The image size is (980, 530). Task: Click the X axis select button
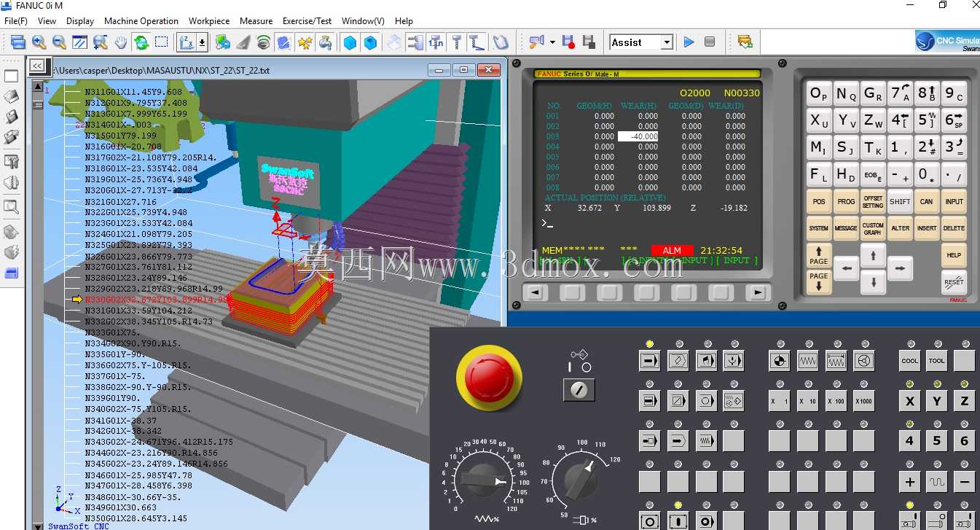pyautogui.click(x=909, y=401)
